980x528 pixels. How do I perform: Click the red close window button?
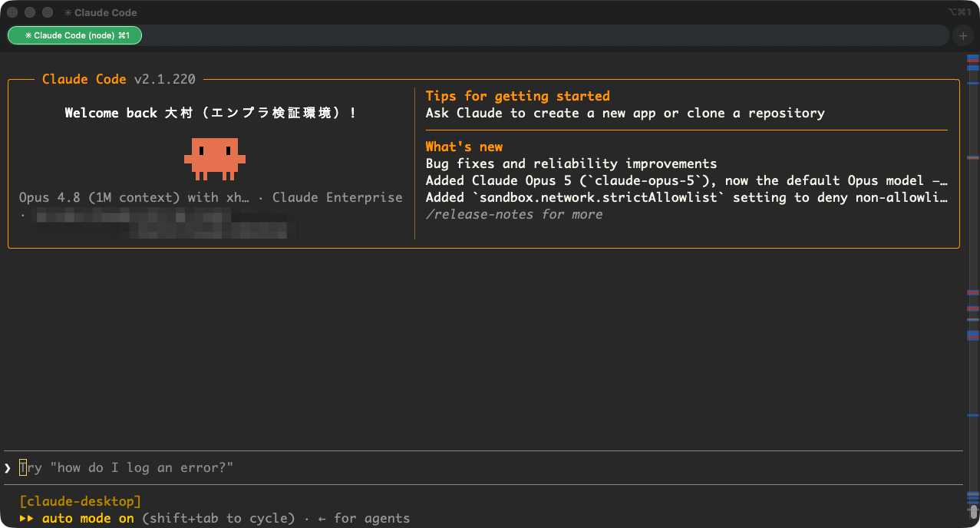pyautogui.click(x=12, y=12)
